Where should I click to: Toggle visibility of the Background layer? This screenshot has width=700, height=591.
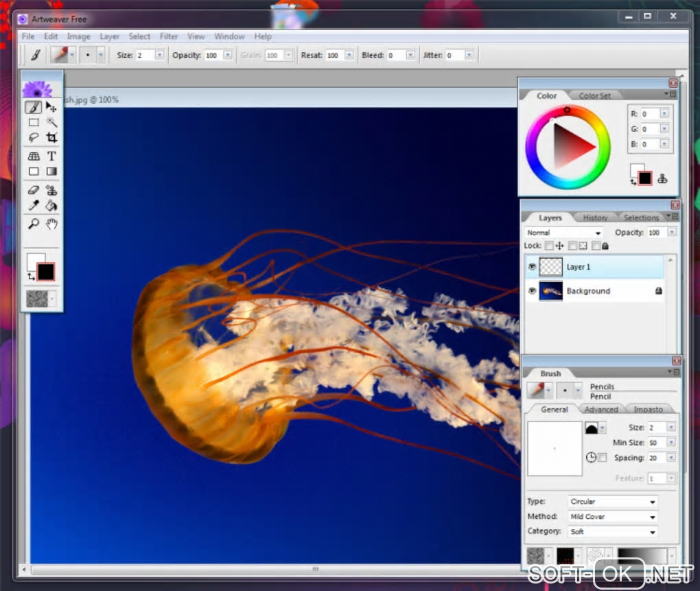(x=531, y=291)
